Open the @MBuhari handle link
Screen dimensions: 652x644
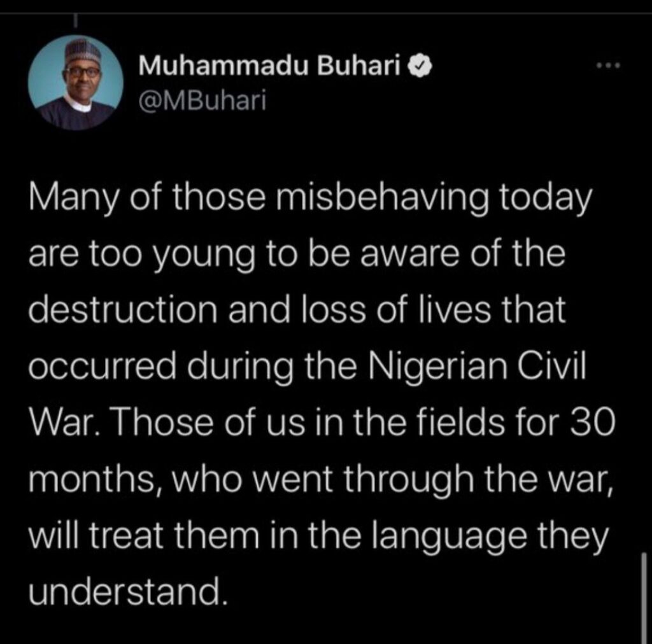click(201, 101)
